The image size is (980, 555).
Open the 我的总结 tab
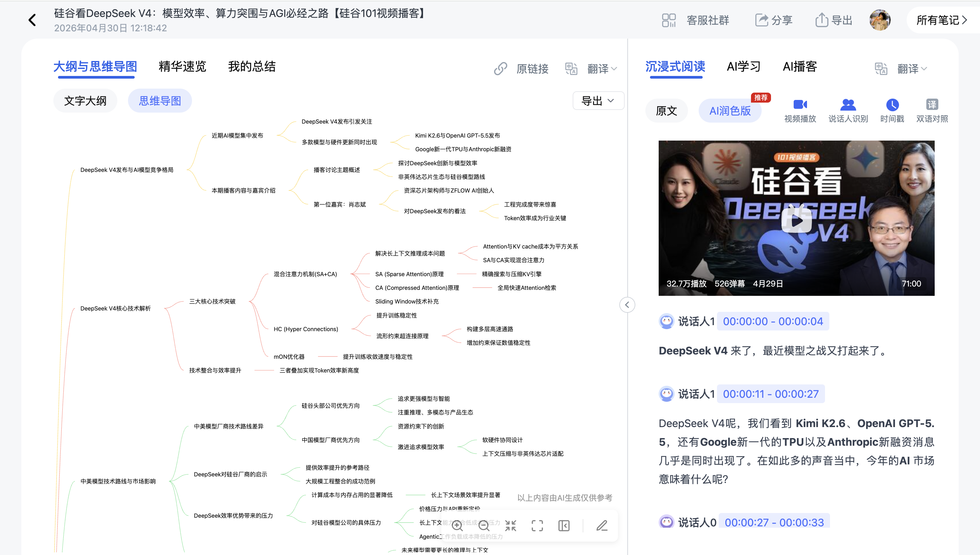(x=252, y=67)
